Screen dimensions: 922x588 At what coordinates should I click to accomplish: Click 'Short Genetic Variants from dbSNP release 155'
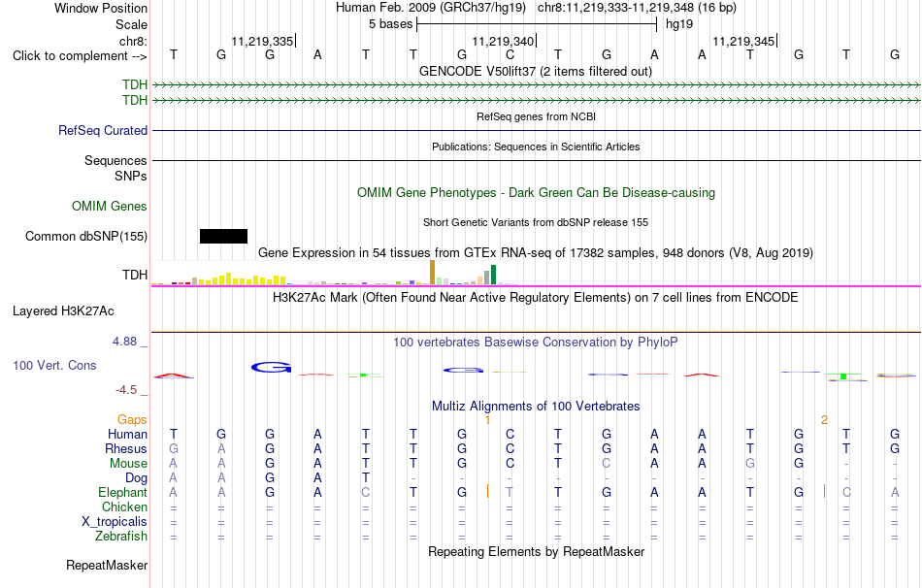coord(536,223)
